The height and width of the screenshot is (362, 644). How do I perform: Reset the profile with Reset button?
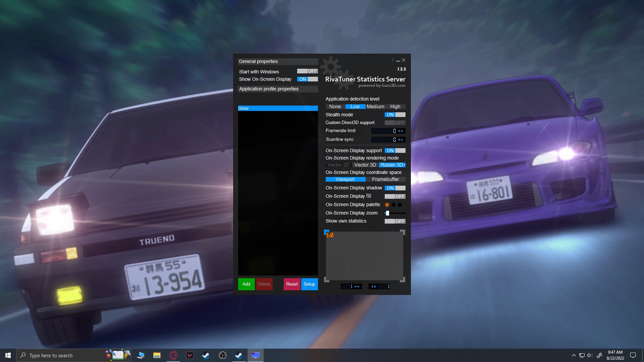[292, 284]
